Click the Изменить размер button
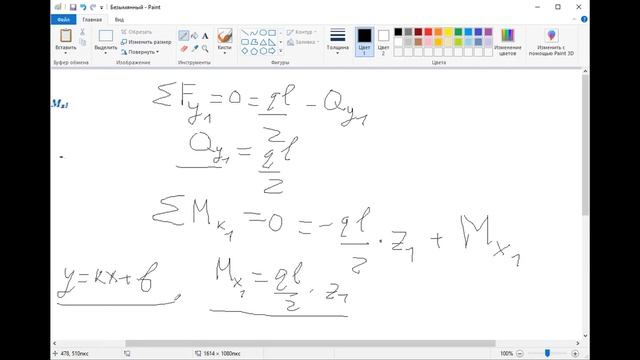This screenshot has height=360, width=640. (146, 42)
